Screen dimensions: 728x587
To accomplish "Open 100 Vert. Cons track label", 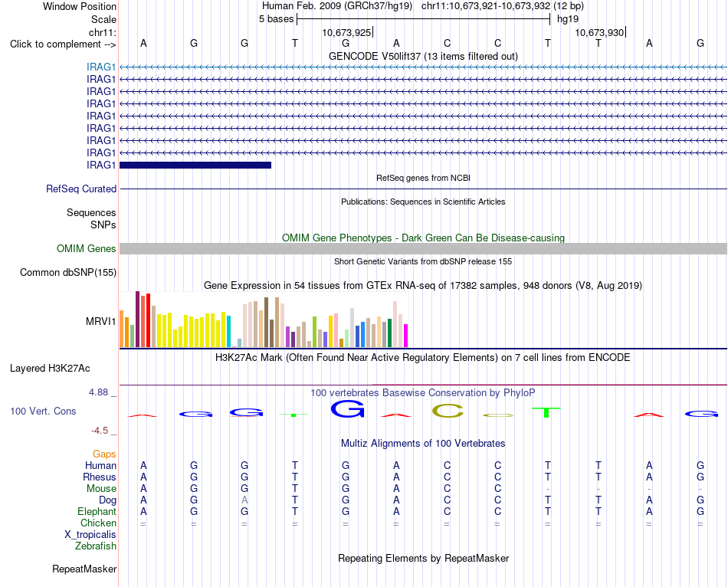I will tap(43, 411).
